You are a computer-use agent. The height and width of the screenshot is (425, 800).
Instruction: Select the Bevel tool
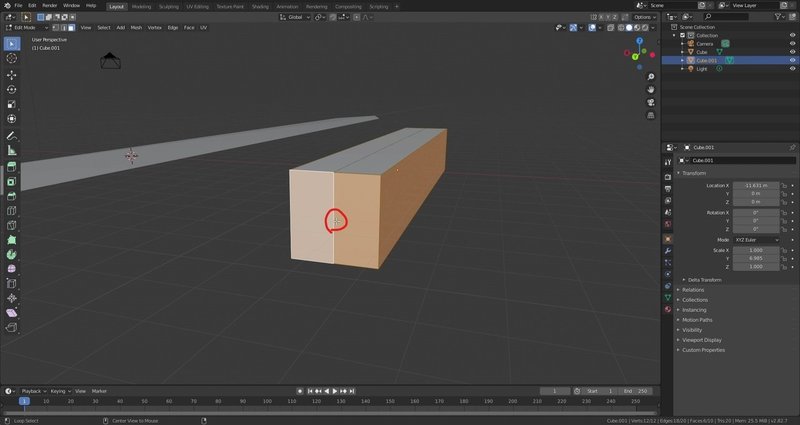(x=11, y=196)
